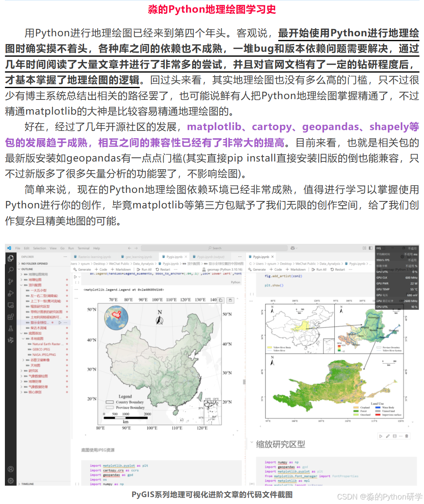Click the Go Forward arrow in the title bar
Screen dimensions: 424x504
tap(136, 248)
